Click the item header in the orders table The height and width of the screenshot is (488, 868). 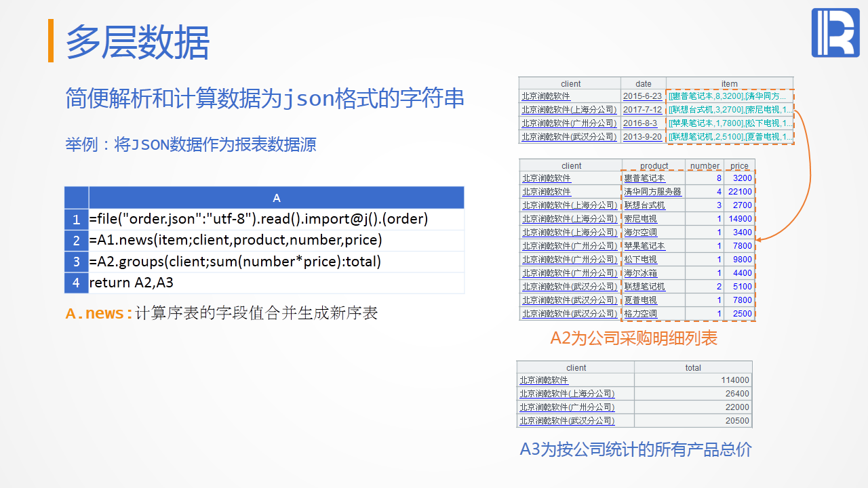click(730, 84)
